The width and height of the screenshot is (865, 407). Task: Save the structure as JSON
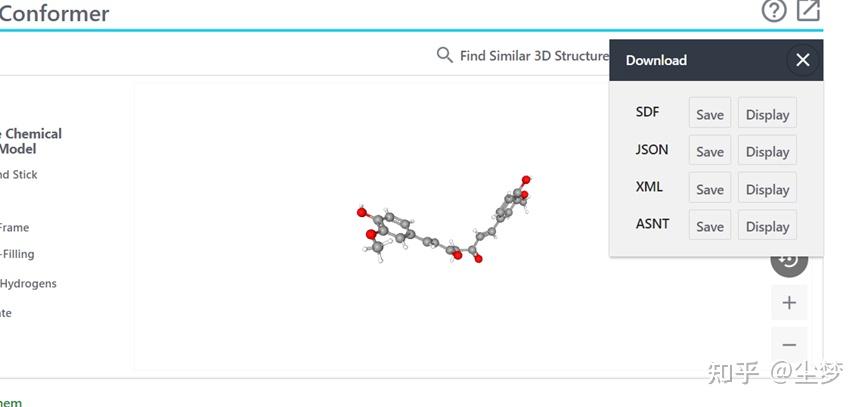coord(709,151)
